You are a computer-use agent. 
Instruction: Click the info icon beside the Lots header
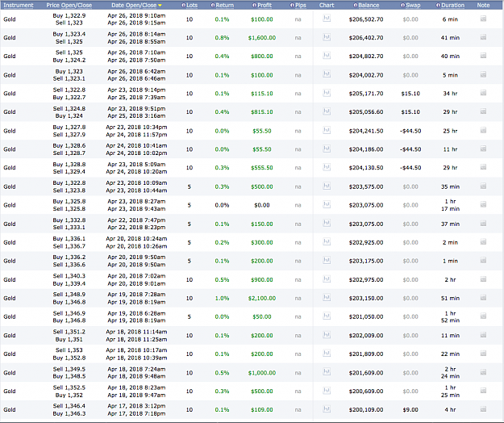point(184,5)
